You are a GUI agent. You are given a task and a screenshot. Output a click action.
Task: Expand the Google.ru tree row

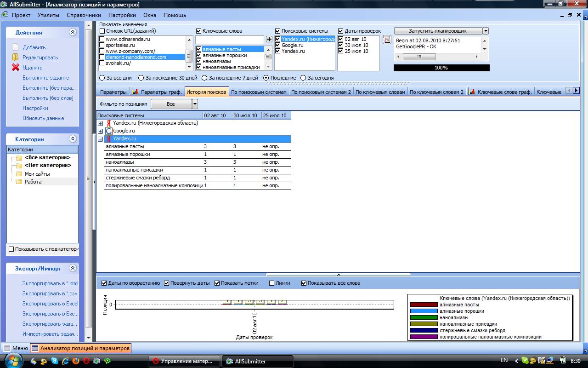coord(101,131)
